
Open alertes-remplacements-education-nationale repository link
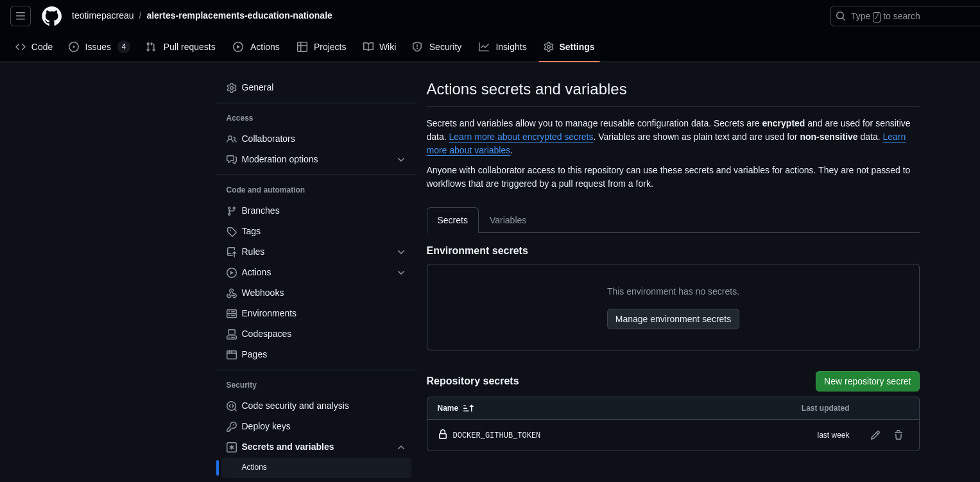(x=239, y=15)
